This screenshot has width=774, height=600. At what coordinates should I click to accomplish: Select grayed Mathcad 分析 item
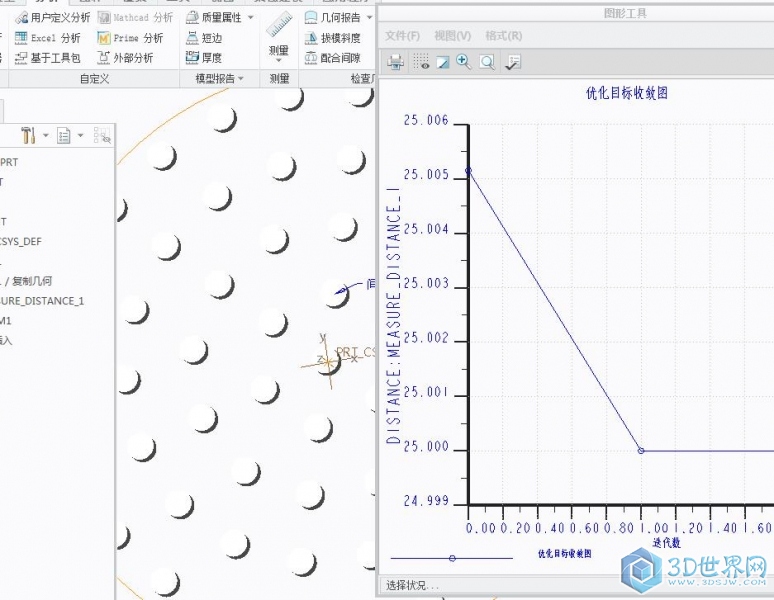tap(135, 18)
